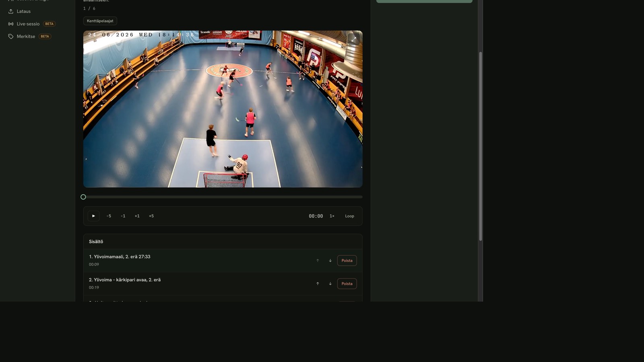This screenshot has width=644, height=362.
Task: Click the Lataus upload icon
Action: coord(11,11)
